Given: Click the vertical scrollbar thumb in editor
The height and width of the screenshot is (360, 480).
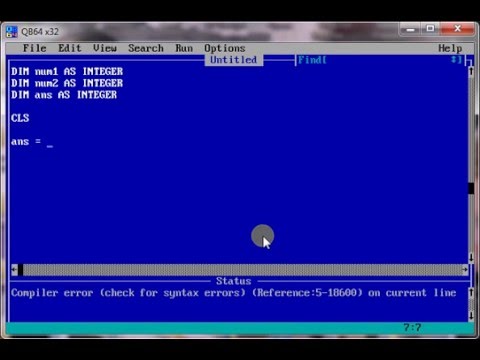Looking at the screenshot, I should pos(471,188).
